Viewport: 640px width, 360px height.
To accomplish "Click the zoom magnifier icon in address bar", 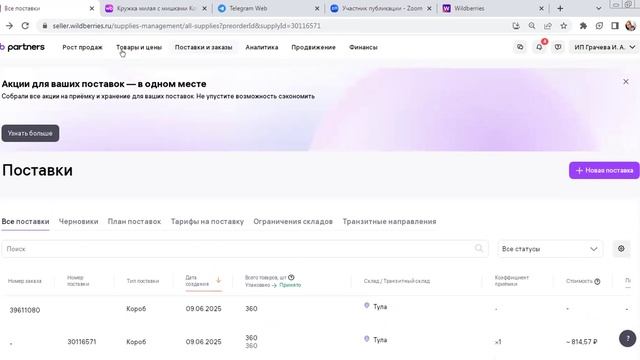I will pyautogui.click(x=532, y=26).
